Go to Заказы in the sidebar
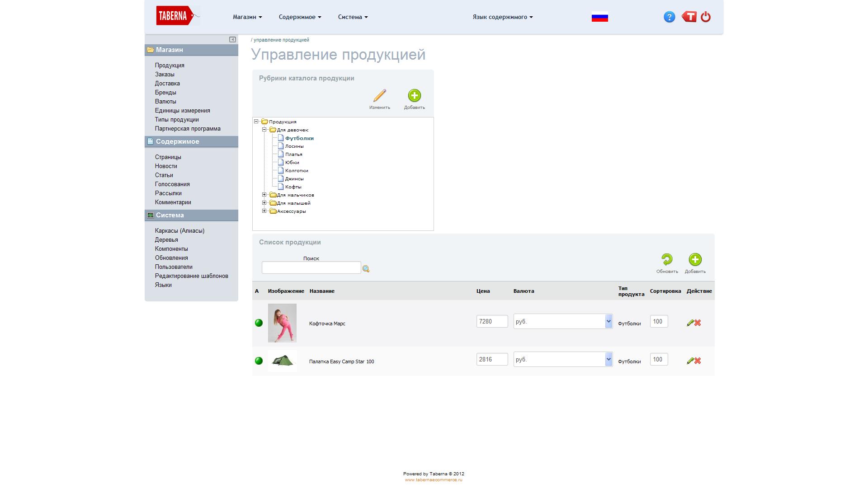The image size is (868, 488). coord(165,75)
